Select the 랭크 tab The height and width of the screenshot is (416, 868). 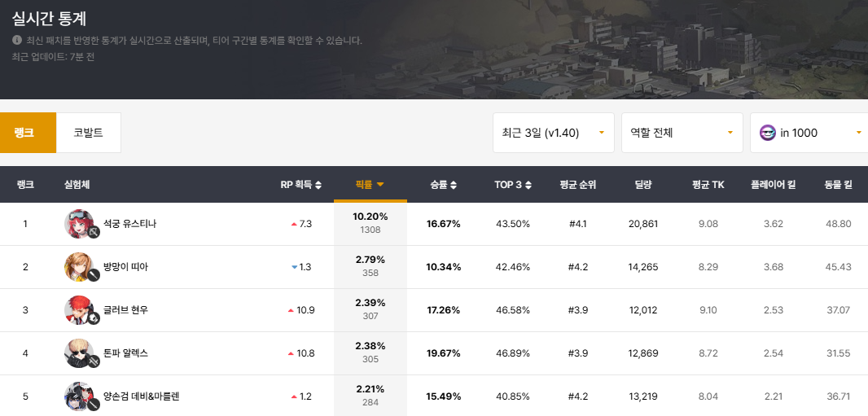[x=28, y=133]
